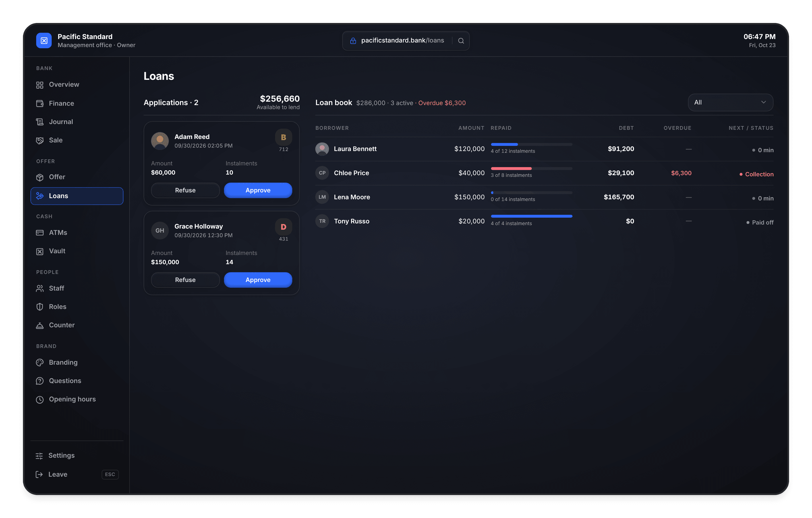812x518 pixels.
Task: Click the Vault icon in sidebar
Action: [x=40, y=251]
